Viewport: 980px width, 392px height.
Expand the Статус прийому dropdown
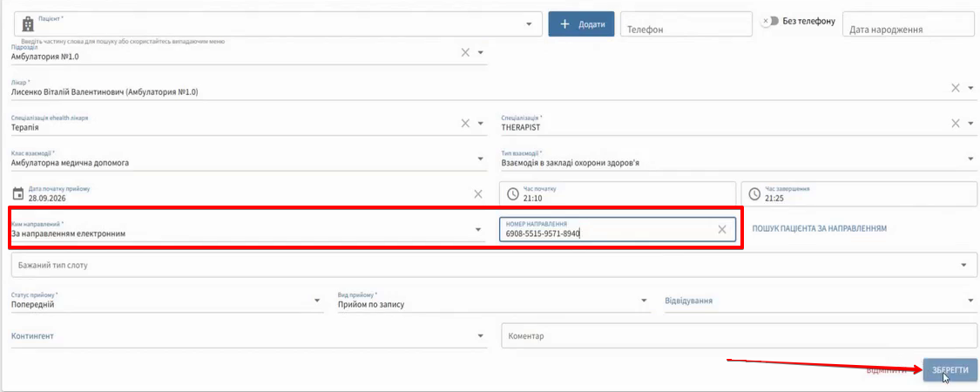point(167,301)
